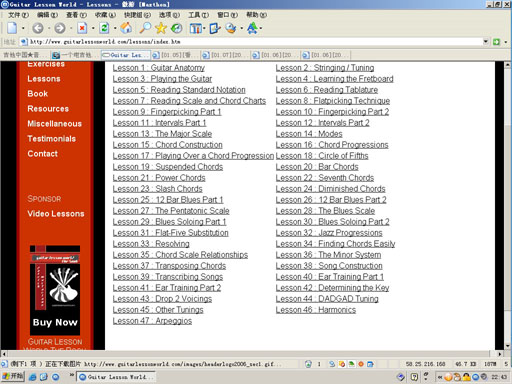Open Lesson 14: Modes link

(x=309, y=134)
